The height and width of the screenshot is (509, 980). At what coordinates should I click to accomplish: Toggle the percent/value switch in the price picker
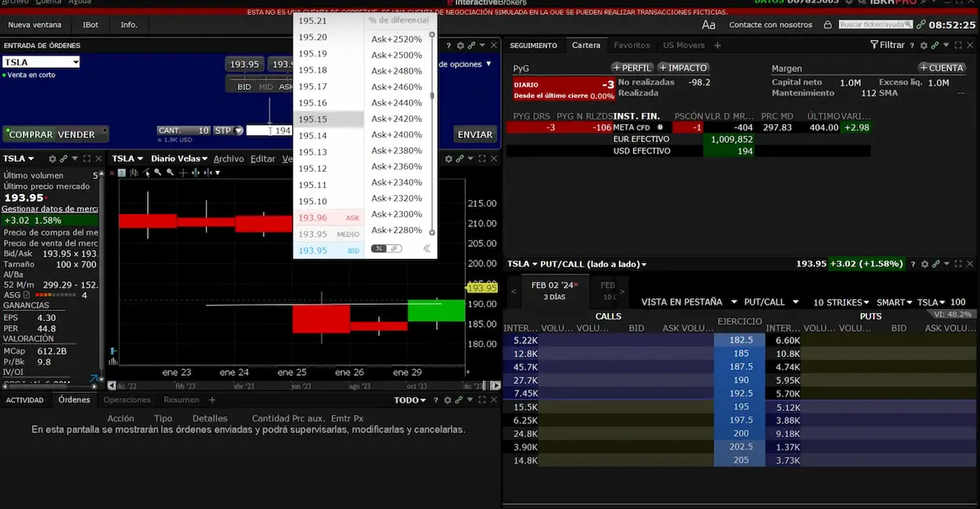coord(386,249)
